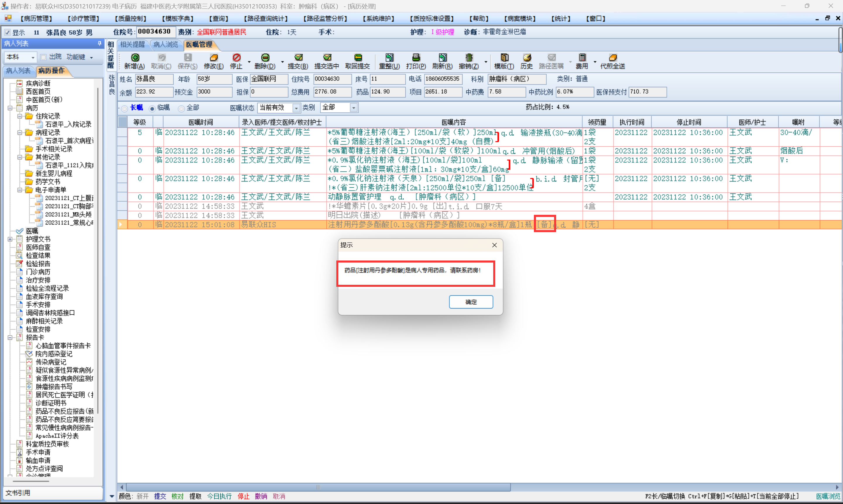Toggle the 显示 checkbox
The width and height of the screenshot is (843, 504).
(x=8, y=32)
